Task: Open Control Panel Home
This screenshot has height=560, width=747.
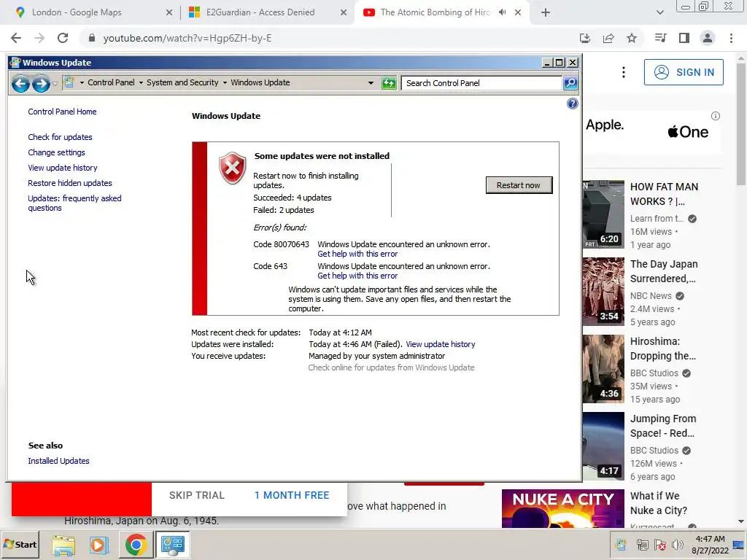Action: [62, 112]
